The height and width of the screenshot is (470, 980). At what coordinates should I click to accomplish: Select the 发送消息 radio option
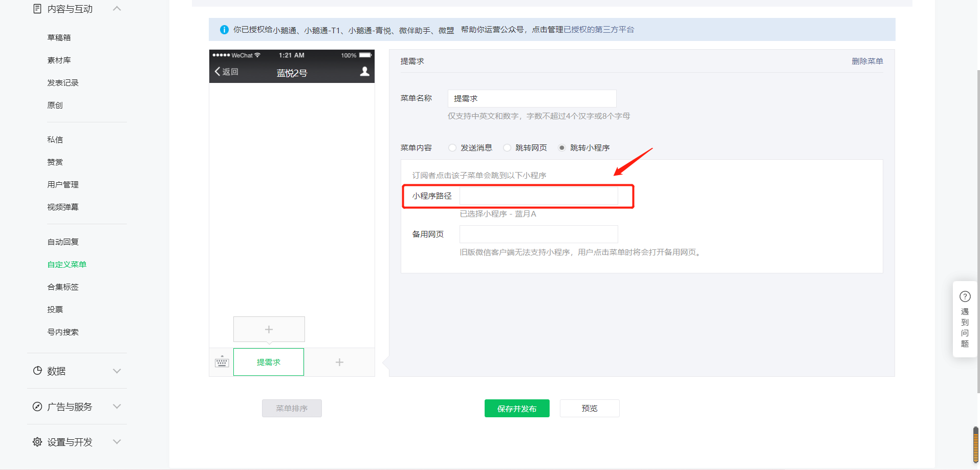pyautogui.click(x=452, y=147)
